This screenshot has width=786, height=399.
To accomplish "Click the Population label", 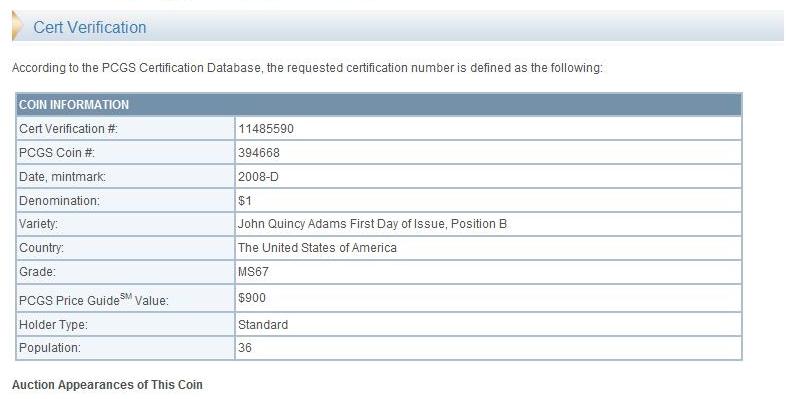I will tap(50, 348).
